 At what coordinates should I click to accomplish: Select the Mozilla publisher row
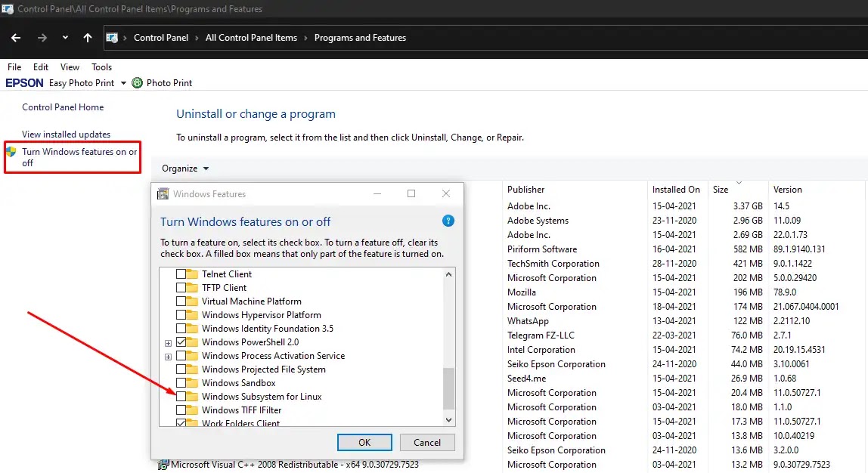click(522, 292)
